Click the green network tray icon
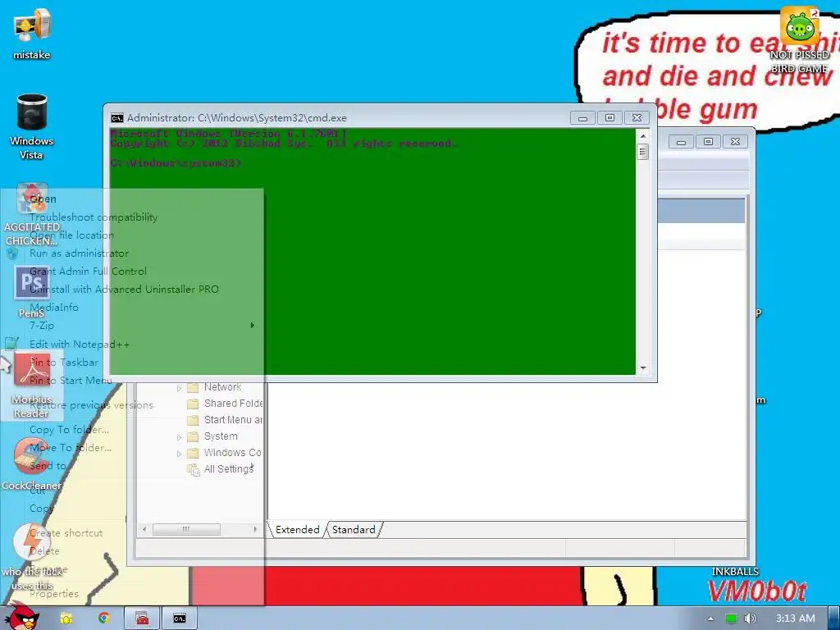This screenshot has height=630, width=840. (x=731, y=619)
